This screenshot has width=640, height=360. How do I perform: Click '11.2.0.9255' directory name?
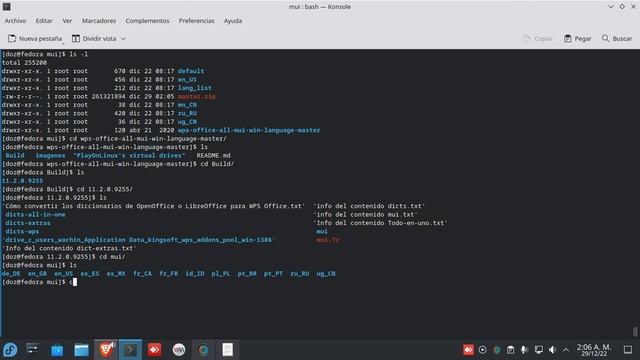(x=22, y=181)
